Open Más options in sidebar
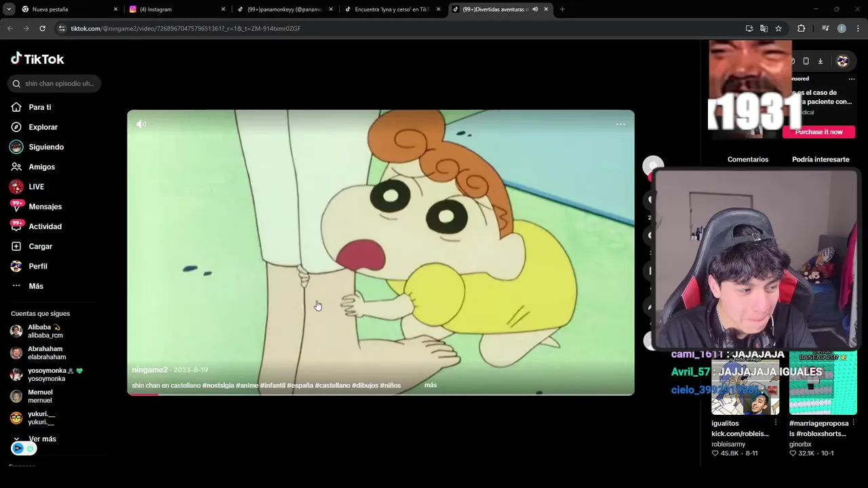This screenshot has height=488, width=868. pos(28,286)
